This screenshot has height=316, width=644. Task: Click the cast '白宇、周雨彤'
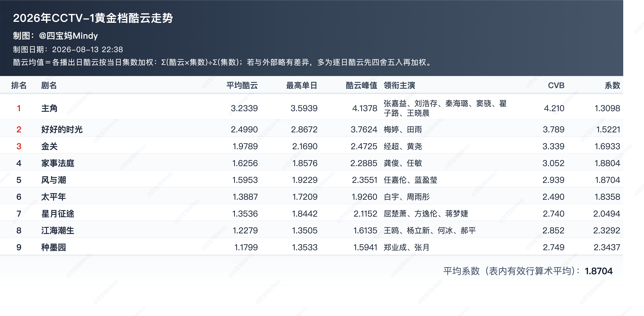[x=407, y=197]
